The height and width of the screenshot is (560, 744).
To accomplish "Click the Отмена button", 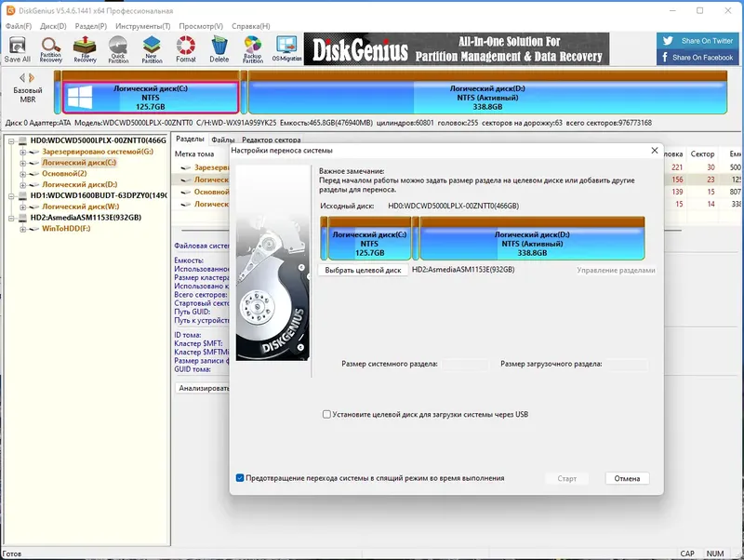I will click(x=627, y=478).
